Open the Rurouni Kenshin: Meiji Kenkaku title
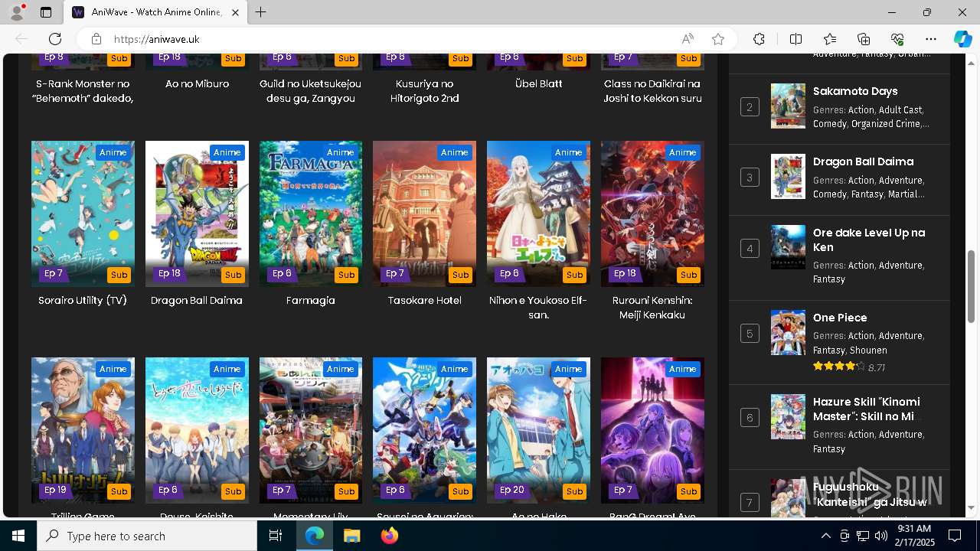Screen dimensions: 980x551 [652, 308]
